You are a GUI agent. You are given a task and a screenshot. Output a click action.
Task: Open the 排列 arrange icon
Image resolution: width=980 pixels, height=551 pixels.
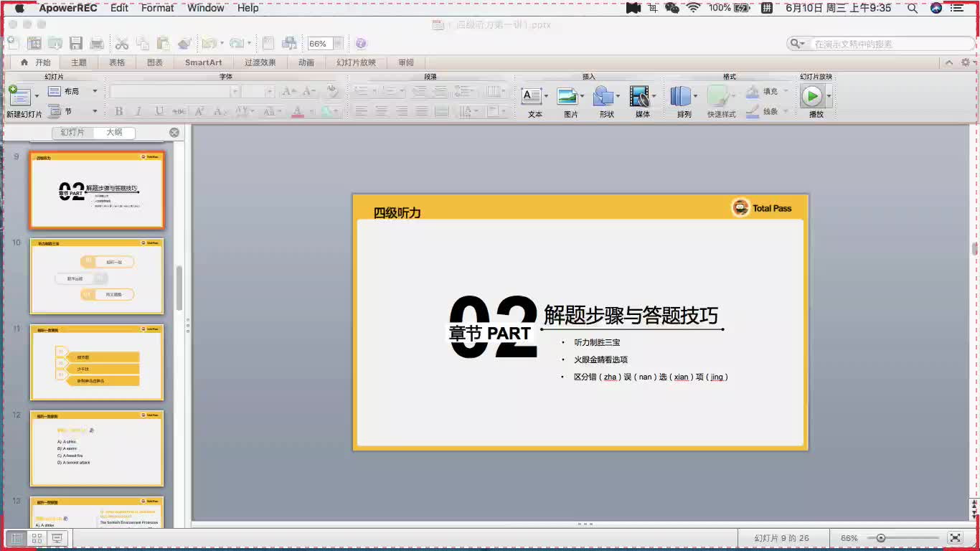(681, 96)
